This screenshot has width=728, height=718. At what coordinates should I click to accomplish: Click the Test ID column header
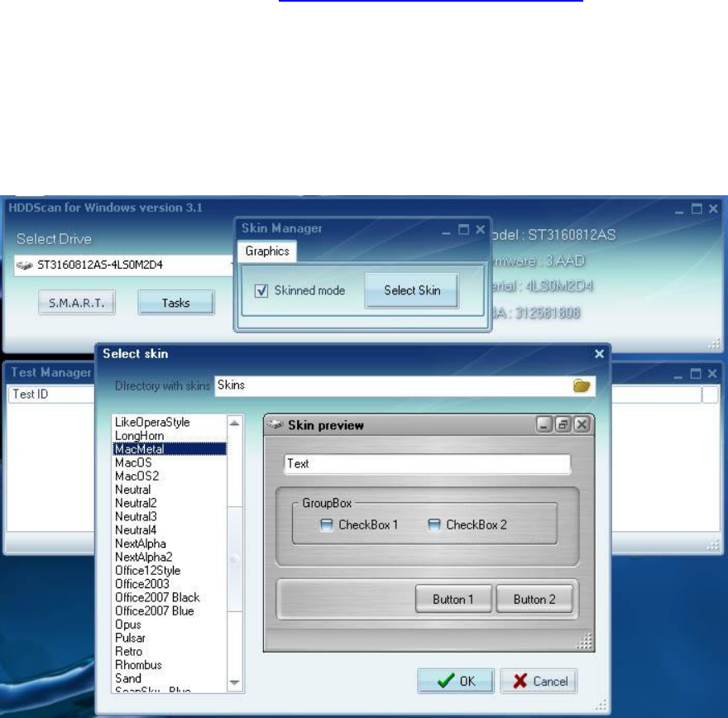click(x=51, y=395)
